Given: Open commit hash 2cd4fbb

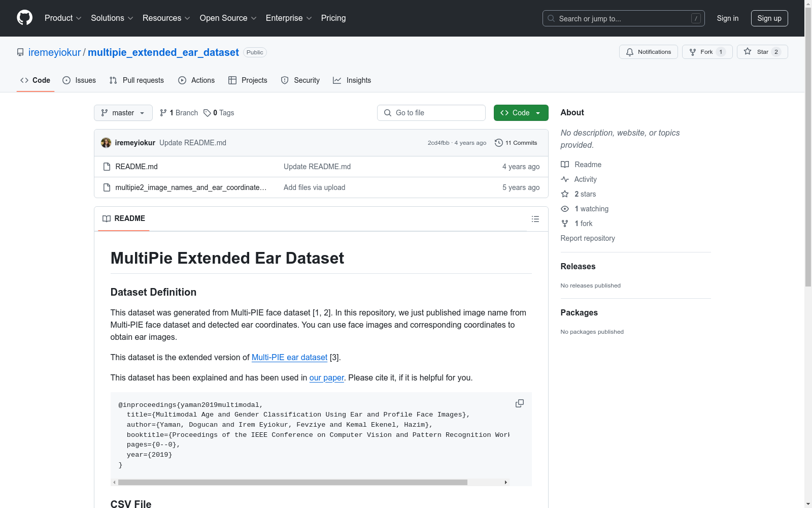Looking at the screenshot, I should click(438, 143).
